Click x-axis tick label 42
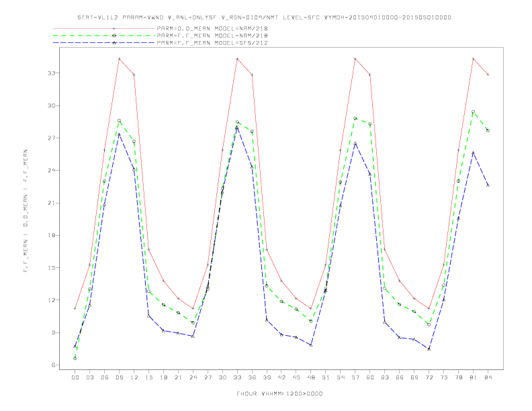 click(281, 377)
